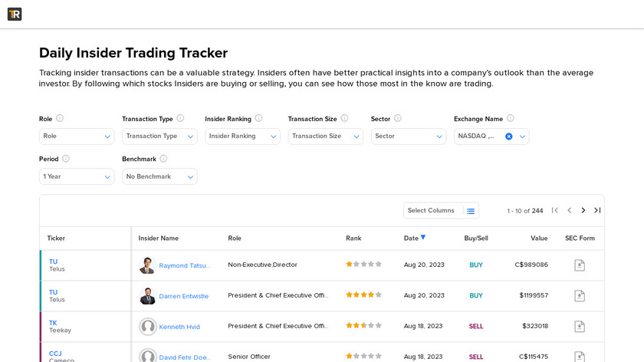Click the info icon next to Benchmark
Image resolution: width=644 pixels, height=362 pixels.
coord(163,159)
